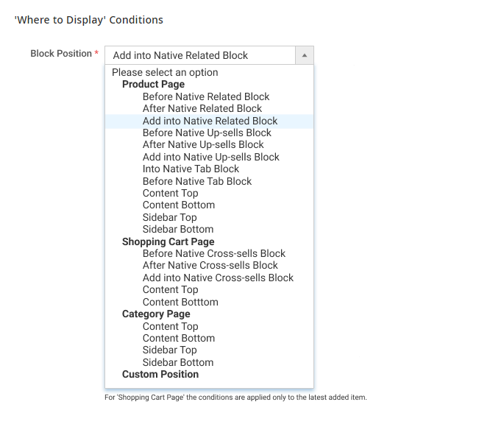The image size is (504, 427).
Task: Choose Content Botttom under Shopping Cart Page
Action: 209,302
